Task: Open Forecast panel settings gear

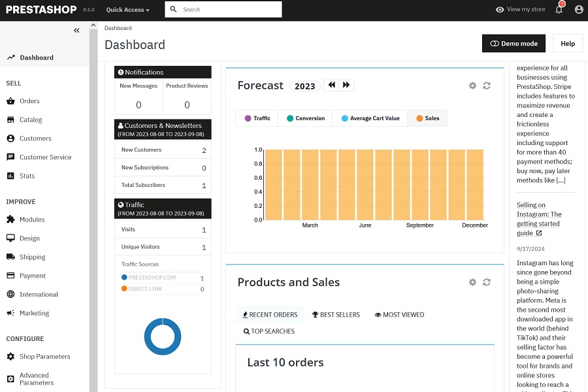Action: [x=472, y=86]
